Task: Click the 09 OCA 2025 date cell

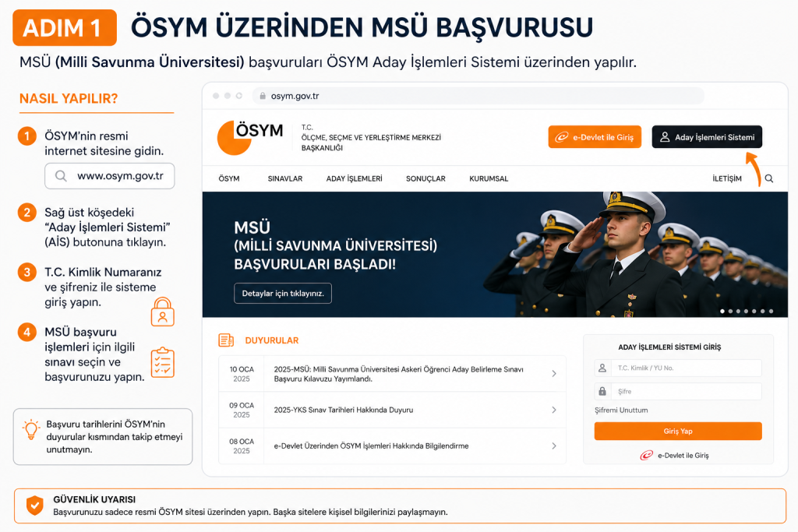Action: 242,410
